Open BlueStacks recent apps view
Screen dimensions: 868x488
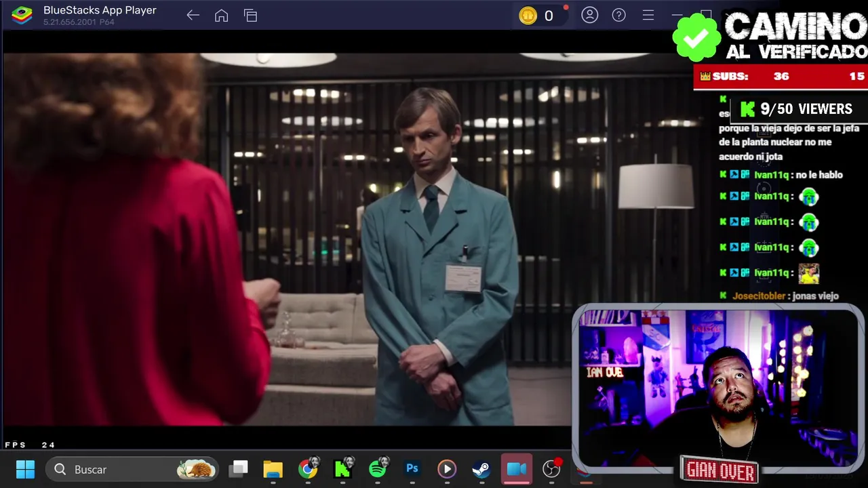(250, 15)
